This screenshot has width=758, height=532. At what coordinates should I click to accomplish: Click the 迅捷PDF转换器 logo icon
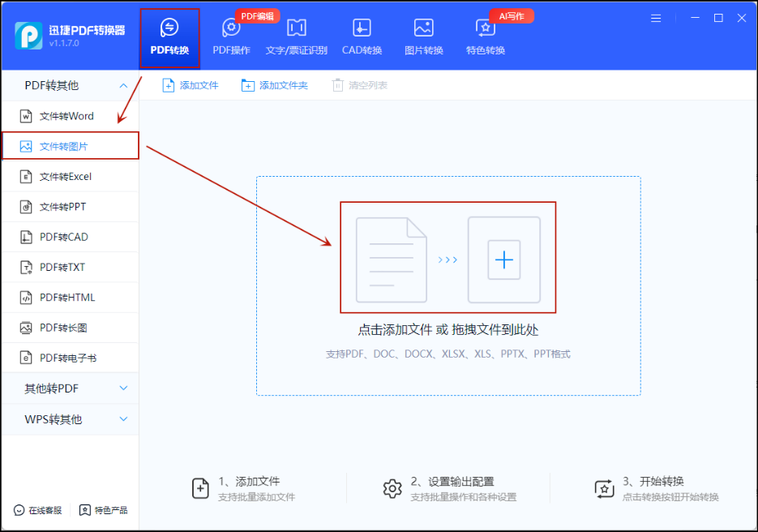tap(28, 36)
